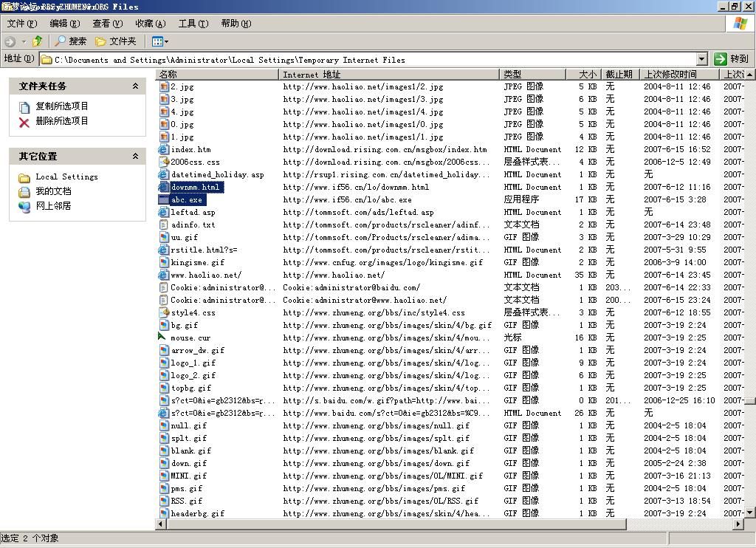This screenshot has width=756, height=548.
Task: Open Local Settings link in sidebar
Action: click(x=66, y=177)
